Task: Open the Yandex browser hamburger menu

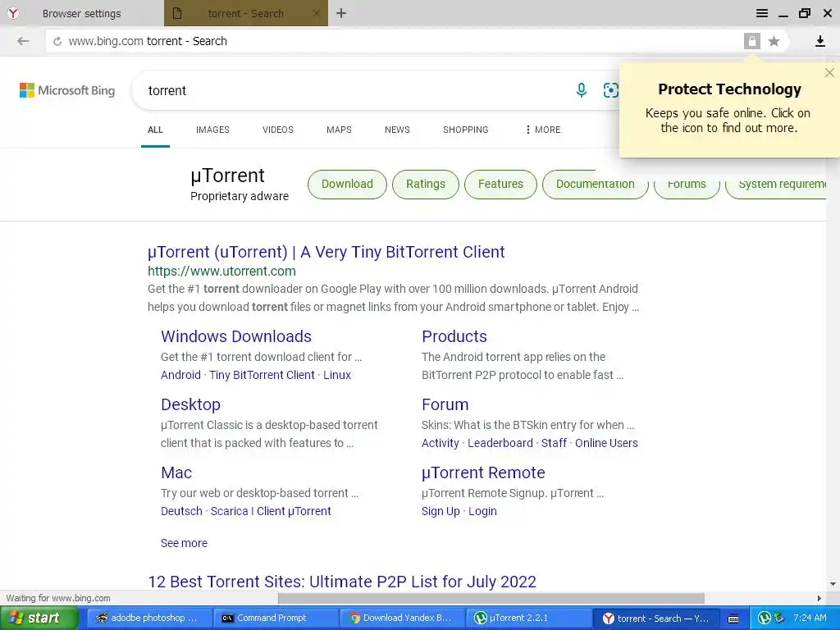Action: click(x=762, y=13)
